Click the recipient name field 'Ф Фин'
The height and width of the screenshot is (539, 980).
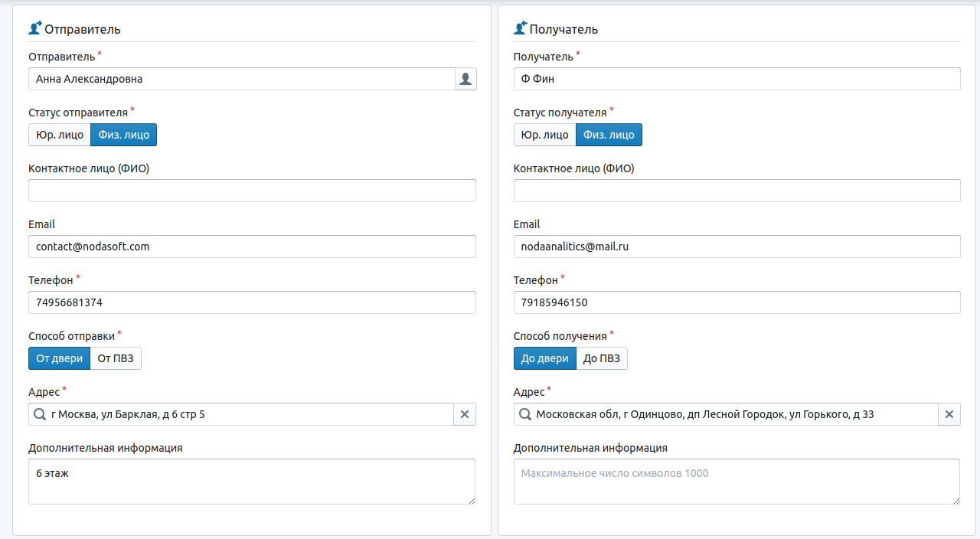coord(737,79)
